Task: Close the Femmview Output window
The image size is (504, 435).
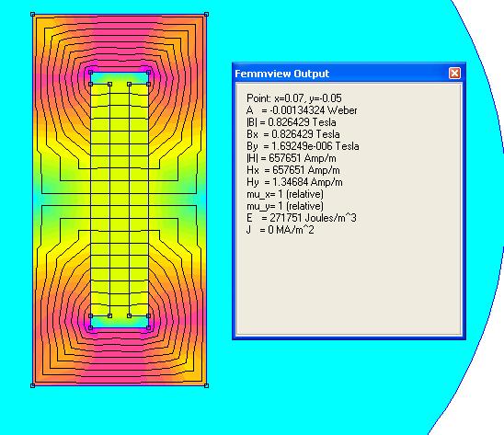Action: pyautogui.click(x=454, y=74)
